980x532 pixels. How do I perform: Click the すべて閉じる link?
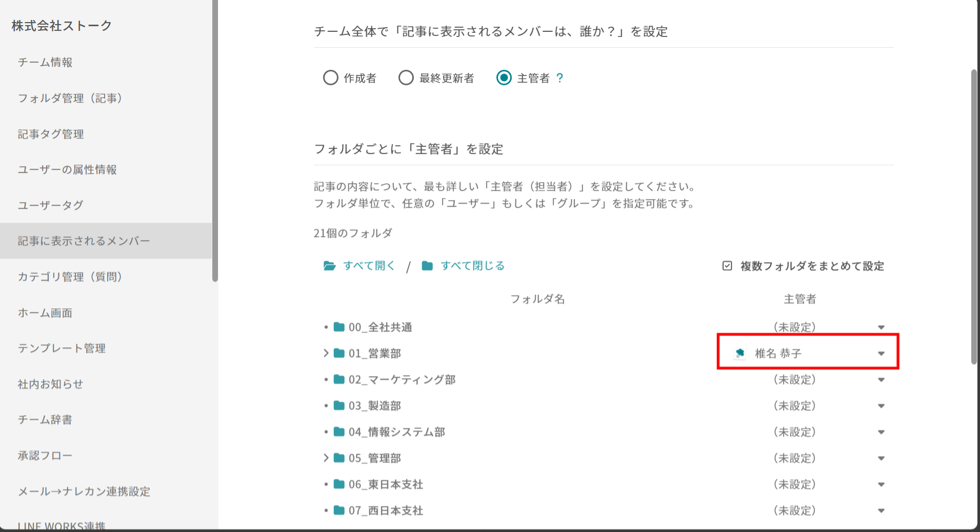click(472, 266)
